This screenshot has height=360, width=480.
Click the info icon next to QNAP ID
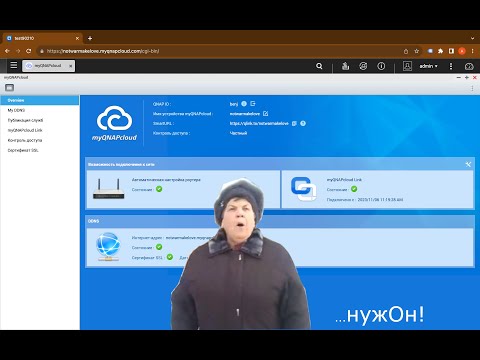pyautogui.click(x=244, y=104)
